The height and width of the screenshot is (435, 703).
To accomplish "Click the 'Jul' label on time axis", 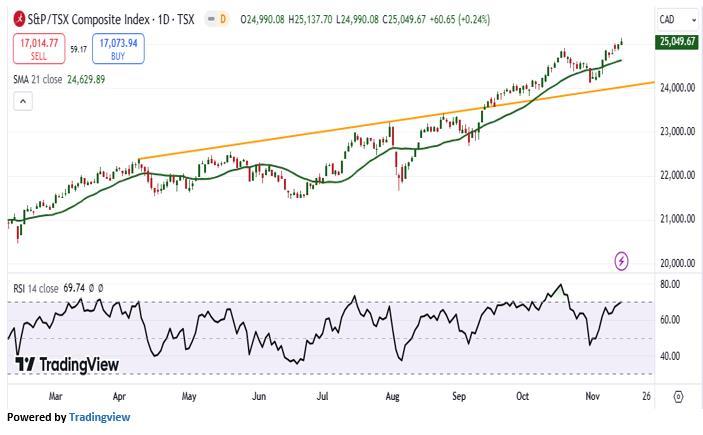I will [323, 396].
